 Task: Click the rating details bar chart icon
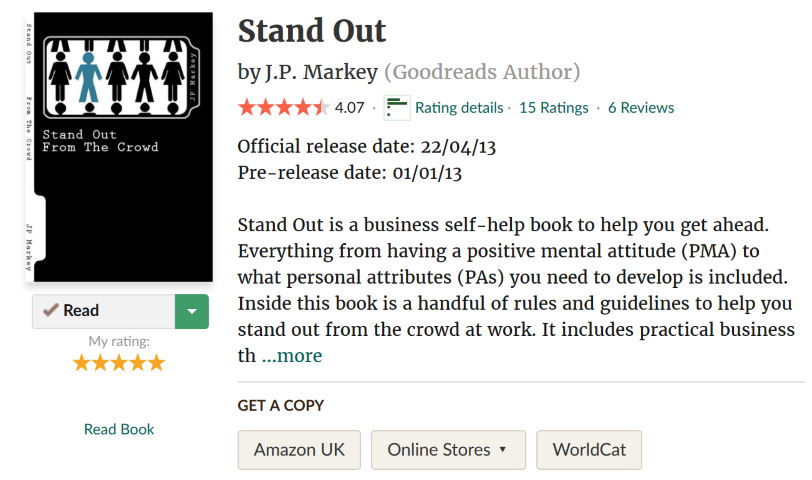point(397,108)
